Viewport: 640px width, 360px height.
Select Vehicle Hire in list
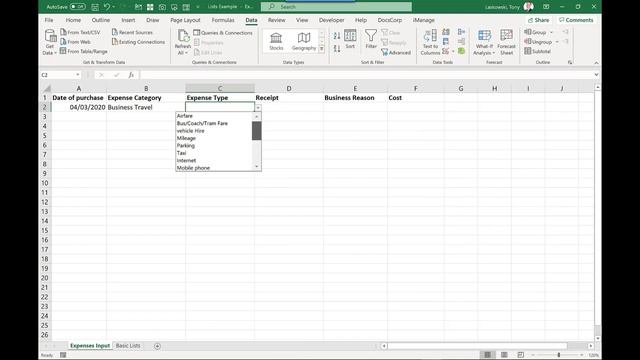click(214, 131)
